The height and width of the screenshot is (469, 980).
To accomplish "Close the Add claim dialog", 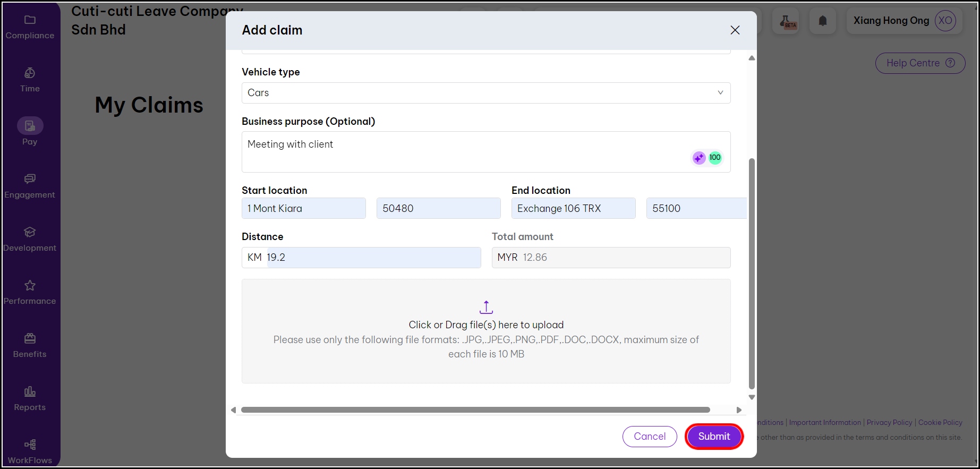I will (735, 30).
